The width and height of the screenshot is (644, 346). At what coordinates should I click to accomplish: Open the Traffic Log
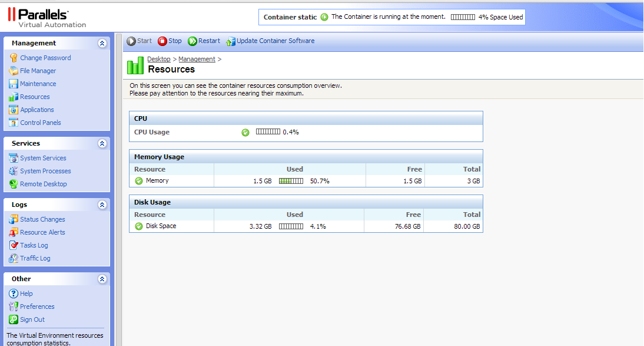tap(35, 258)
